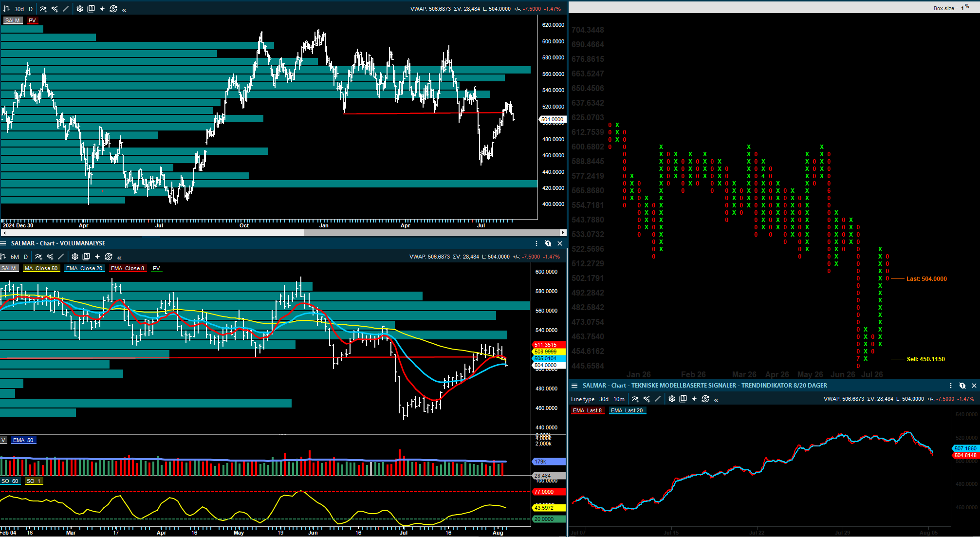Collapse the top chart toolbar
980x537 pixels.
click(124, 9)
